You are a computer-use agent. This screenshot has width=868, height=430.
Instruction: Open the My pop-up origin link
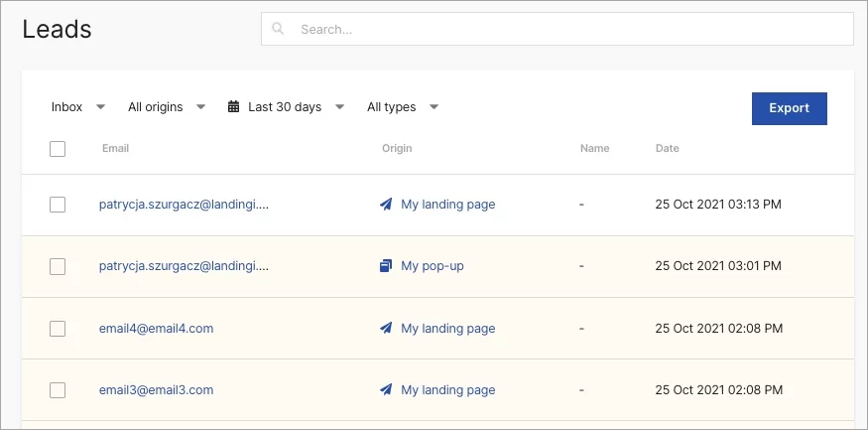pyautogui.click(x=432, y=266)
